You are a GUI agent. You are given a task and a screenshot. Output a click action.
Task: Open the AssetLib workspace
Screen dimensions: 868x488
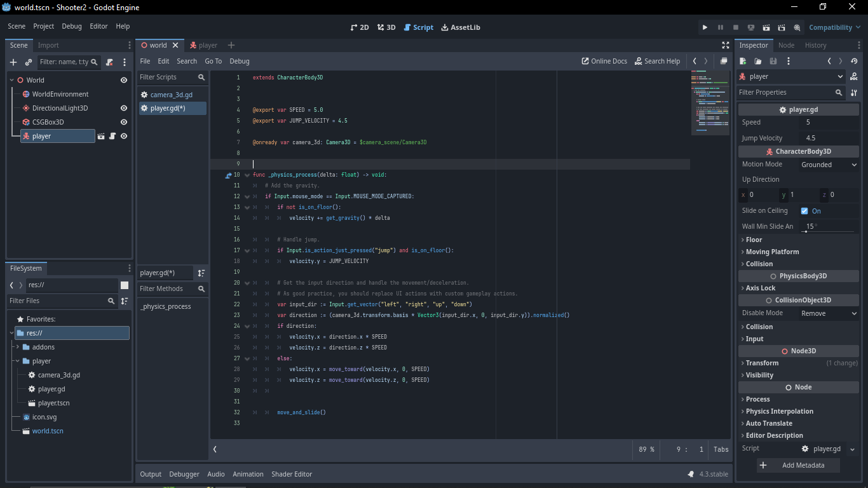pos(461,27)
